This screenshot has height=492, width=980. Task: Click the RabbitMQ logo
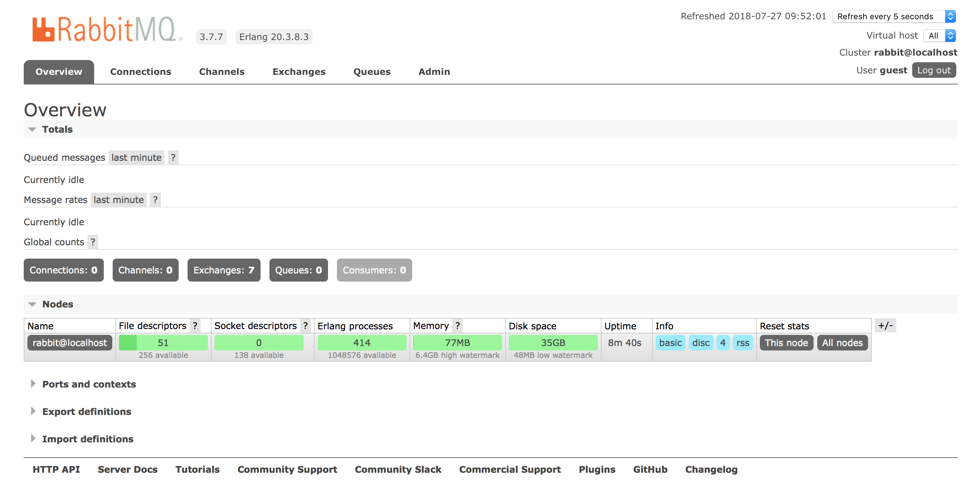pos(107,29)
